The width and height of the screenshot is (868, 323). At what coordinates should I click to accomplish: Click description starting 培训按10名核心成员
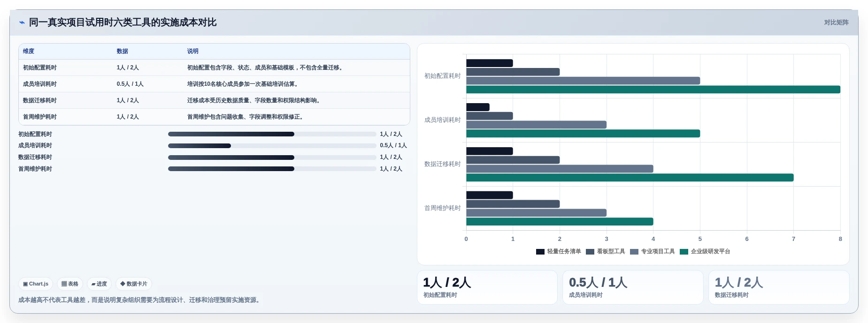(x=244, y=84)
